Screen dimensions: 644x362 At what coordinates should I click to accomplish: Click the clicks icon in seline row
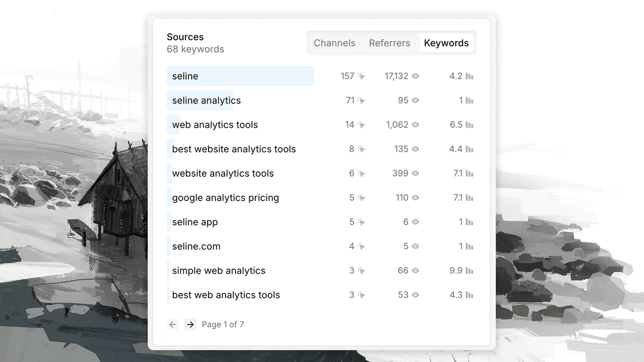click(361, 76)
